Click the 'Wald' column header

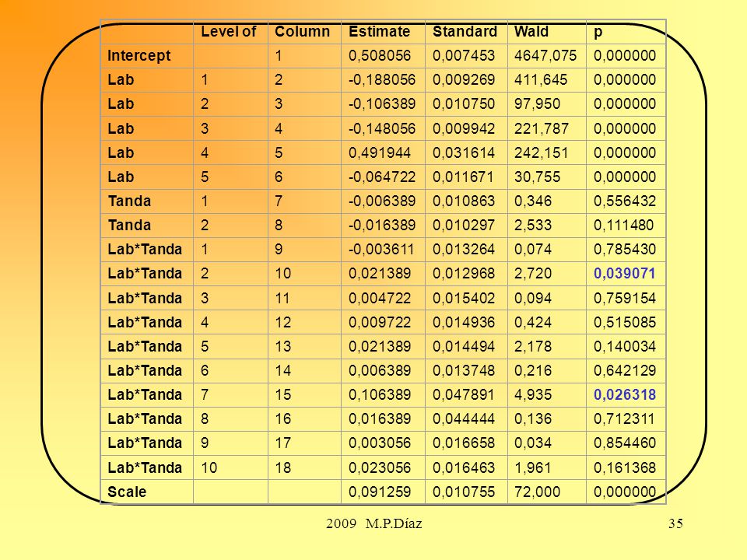pos(531,31)
